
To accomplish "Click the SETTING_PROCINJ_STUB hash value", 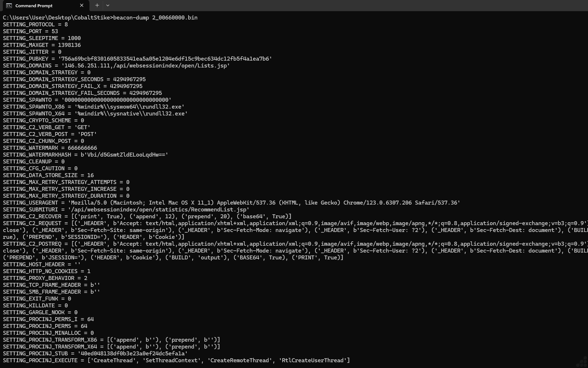I will tap(133, 354).
